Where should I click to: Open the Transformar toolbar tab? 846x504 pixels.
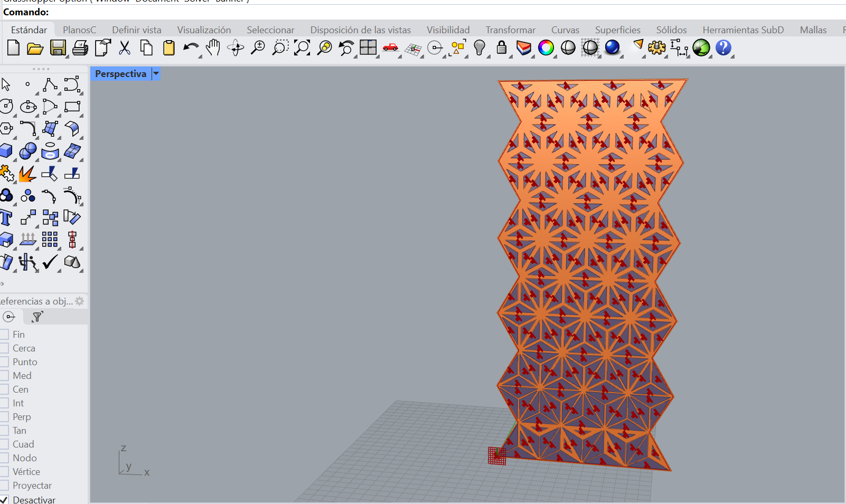(510, 30)
